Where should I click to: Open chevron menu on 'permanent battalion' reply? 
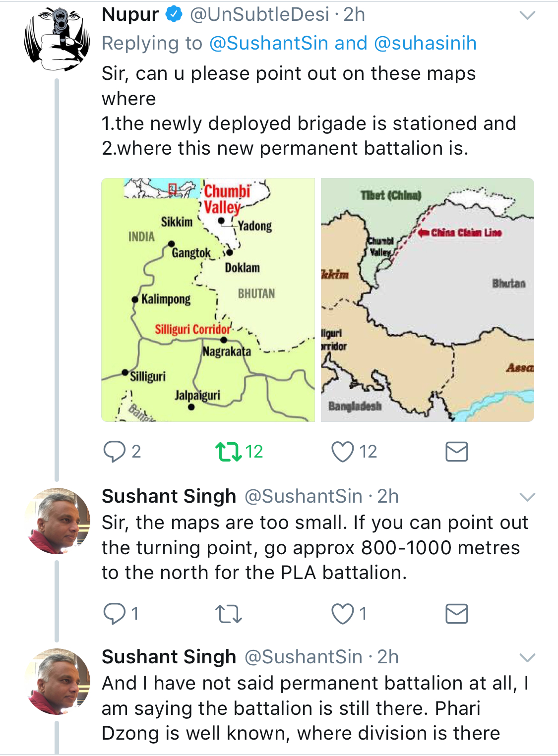click(x=527, y=658)
